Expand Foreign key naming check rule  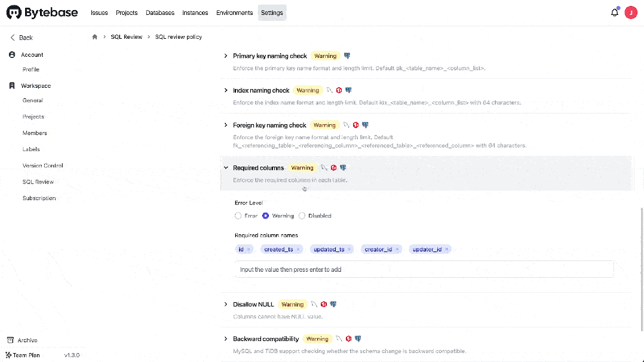(x=226, y=125)
